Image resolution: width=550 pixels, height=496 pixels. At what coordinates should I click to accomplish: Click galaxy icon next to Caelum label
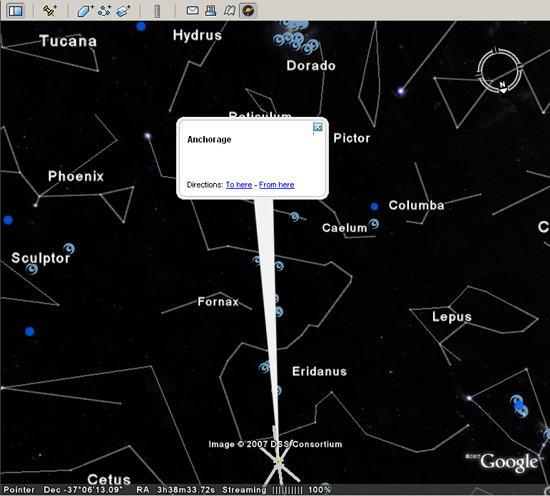click(x=374, y=223)
